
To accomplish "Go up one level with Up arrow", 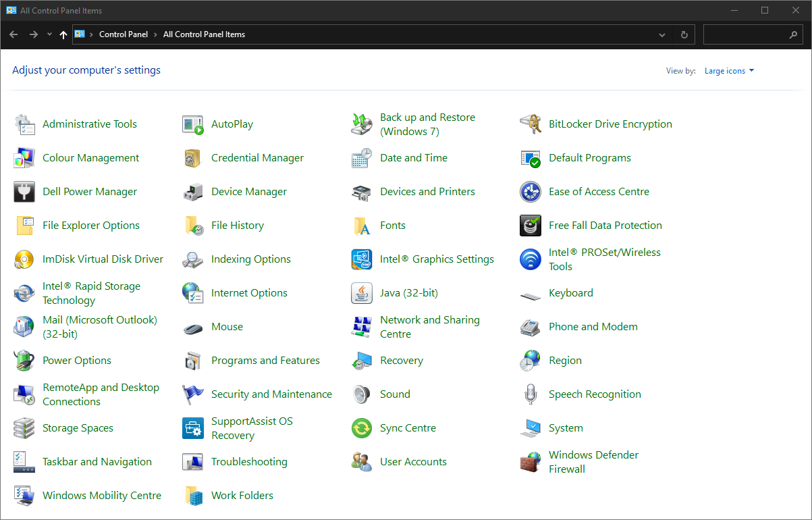I will point(63,34).
